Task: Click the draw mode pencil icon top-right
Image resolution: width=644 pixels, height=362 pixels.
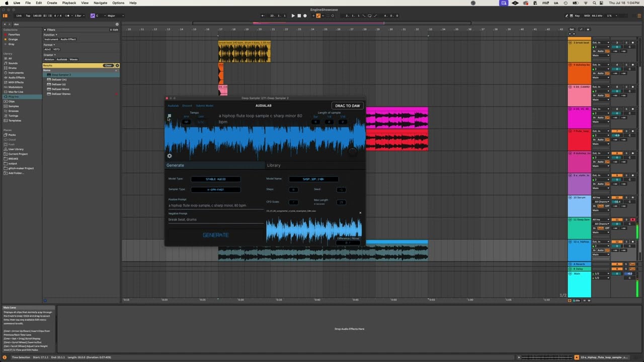Action: point(567,16)
